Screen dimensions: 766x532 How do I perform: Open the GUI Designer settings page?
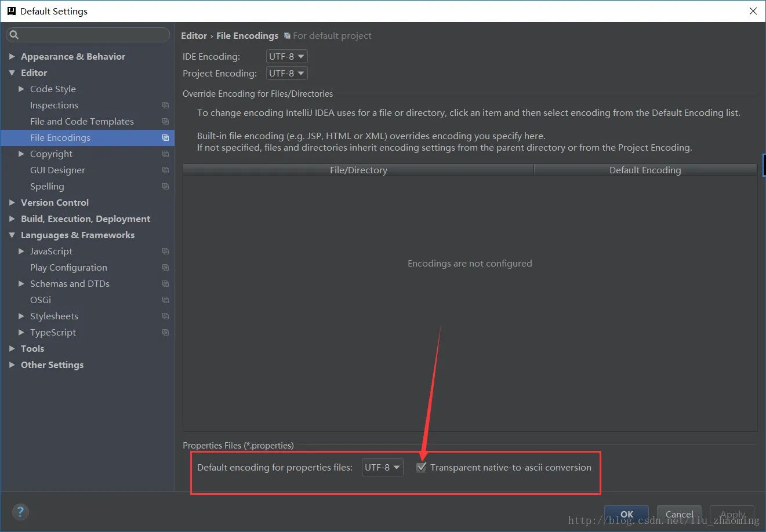57,170
